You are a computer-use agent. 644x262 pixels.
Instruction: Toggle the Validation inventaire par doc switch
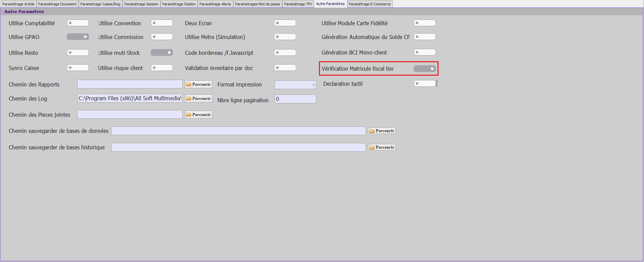(285, 68)
